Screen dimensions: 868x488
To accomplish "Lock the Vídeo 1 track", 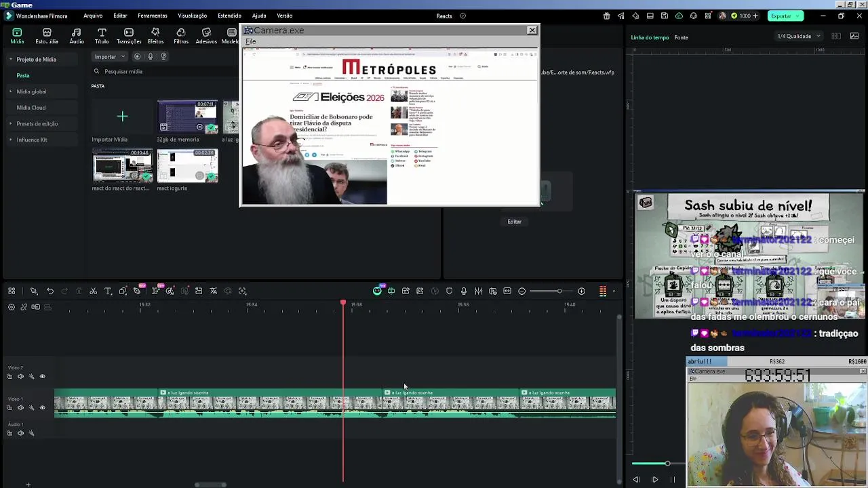I will [9, 407].
